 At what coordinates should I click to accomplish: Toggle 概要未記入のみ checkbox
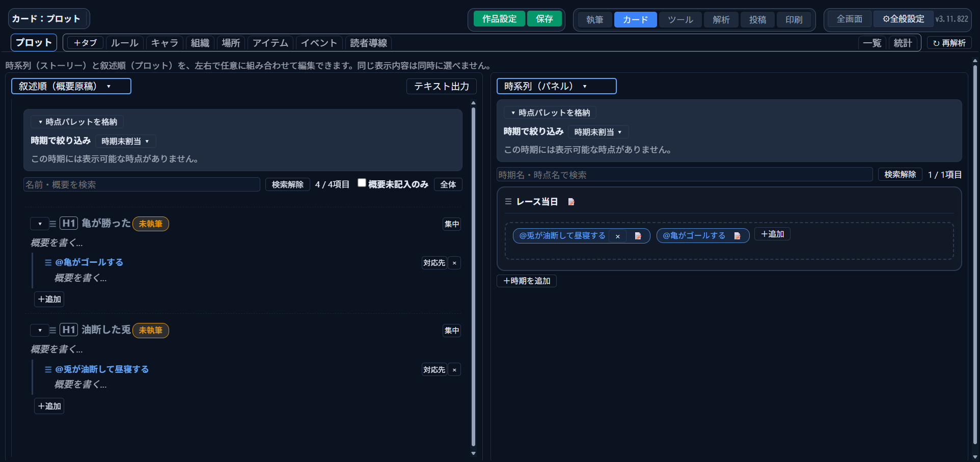[x=362, y=183]
